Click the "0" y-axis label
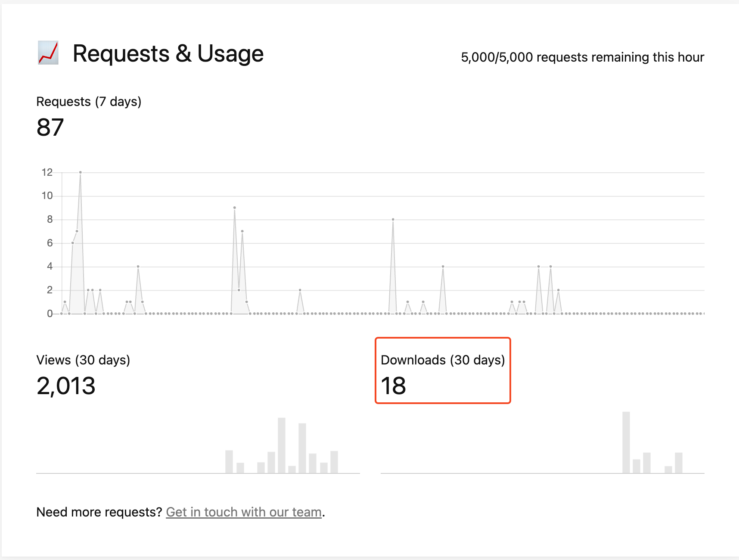 [x=50, y=314]
